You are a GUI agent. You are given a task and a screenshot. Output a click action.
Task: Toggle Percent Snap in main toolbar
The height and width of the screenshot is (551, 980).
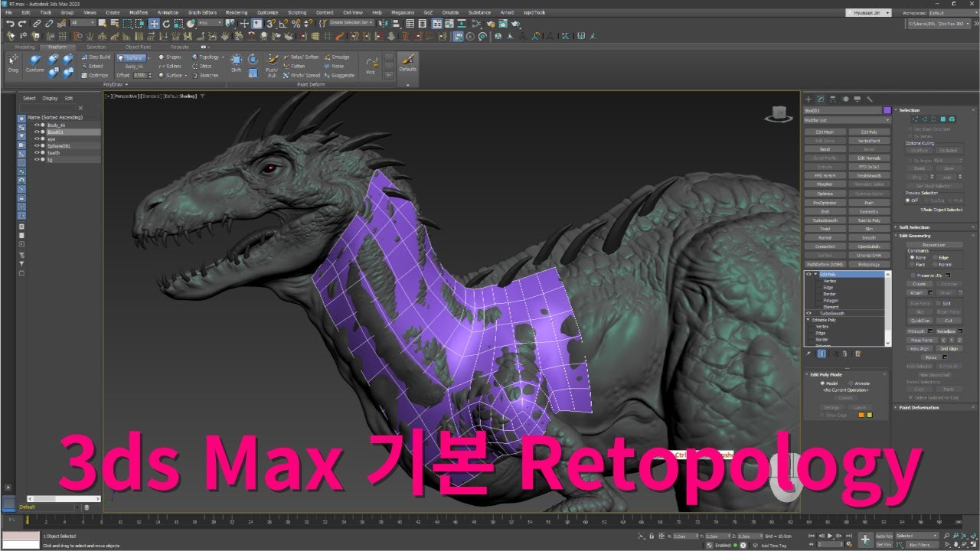(296, 24)
